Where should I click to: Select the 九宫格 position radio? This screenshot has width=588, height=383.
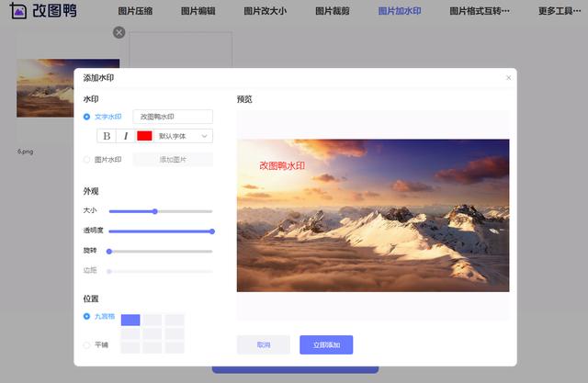(x=86, y=316)
